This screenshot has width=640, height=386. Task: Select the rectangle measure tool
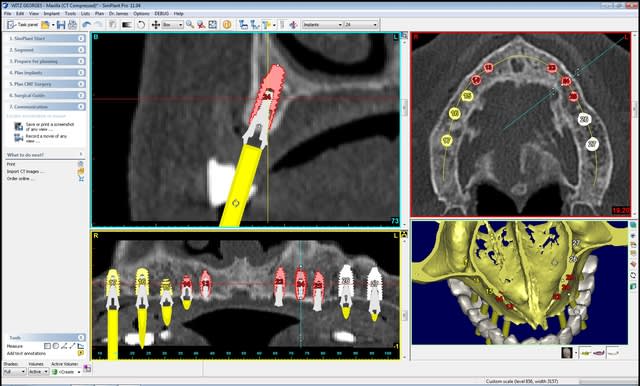[47, 346]
